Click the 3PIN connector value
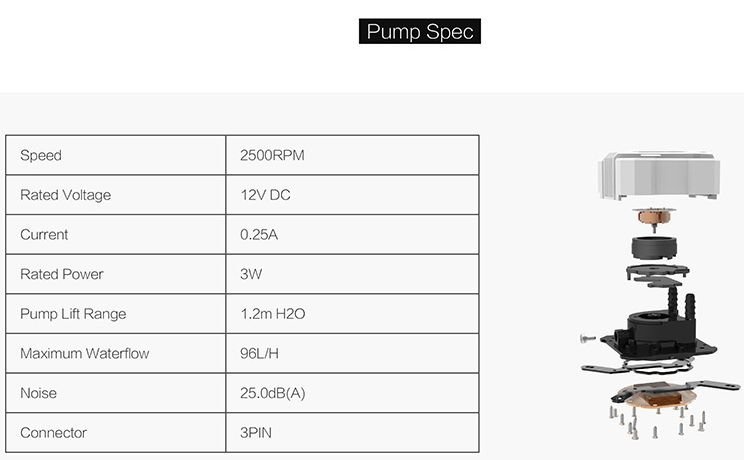This screenshot has height=460, width=744. 256,432
